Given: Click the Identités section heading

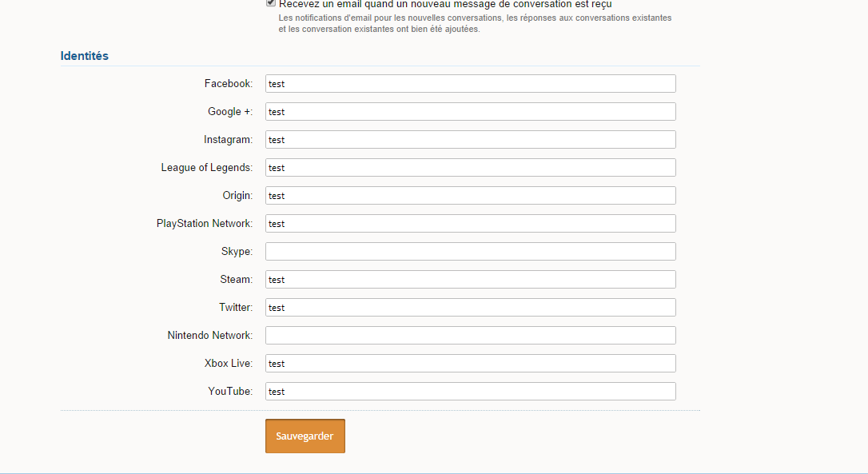Looking at the screenshot, I should click(x=84, y=56).
